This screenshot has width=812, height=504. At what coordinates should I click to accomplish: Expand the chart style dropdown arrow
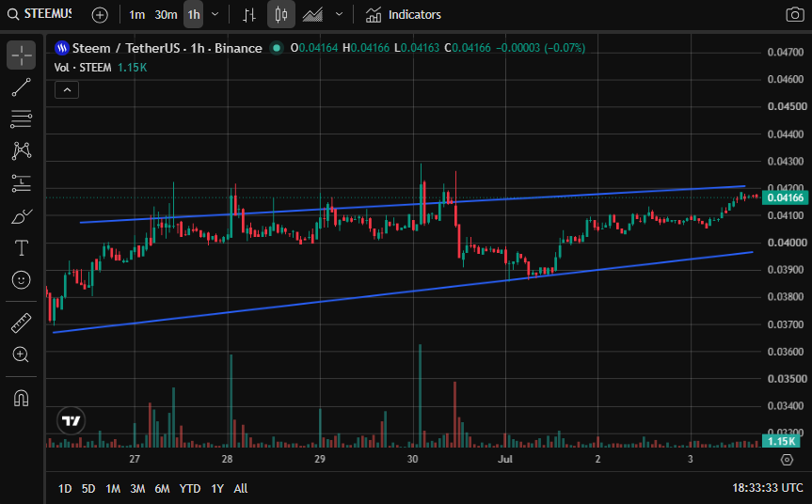pos(340,14)
